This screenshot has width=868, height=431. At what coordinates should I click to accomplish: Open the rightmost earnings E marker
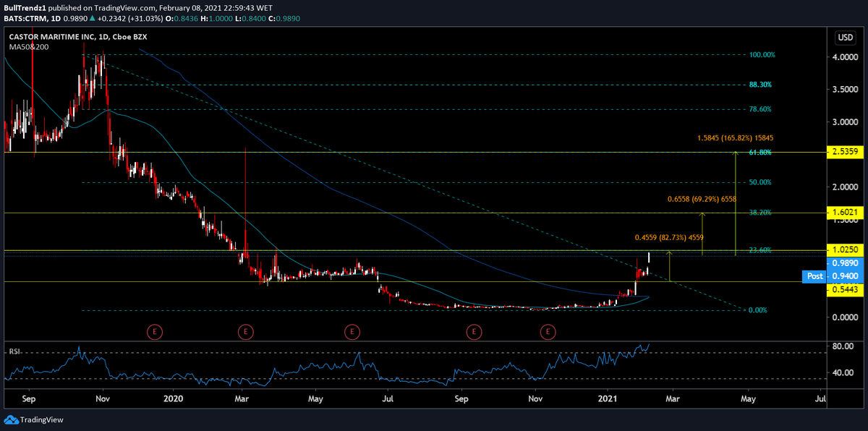[548, 332]
